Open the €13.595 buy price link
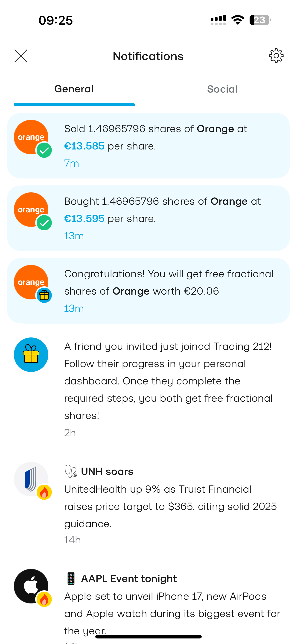This screenshot has width=297, height=644. [84, 219]
